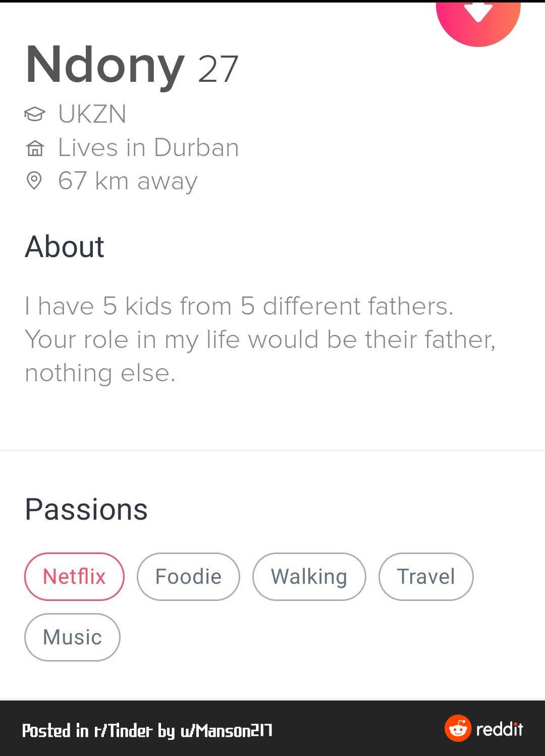This screenshot has height=756, width=545.
Task: Click the profile name Ndony
Action: (105, 66)
